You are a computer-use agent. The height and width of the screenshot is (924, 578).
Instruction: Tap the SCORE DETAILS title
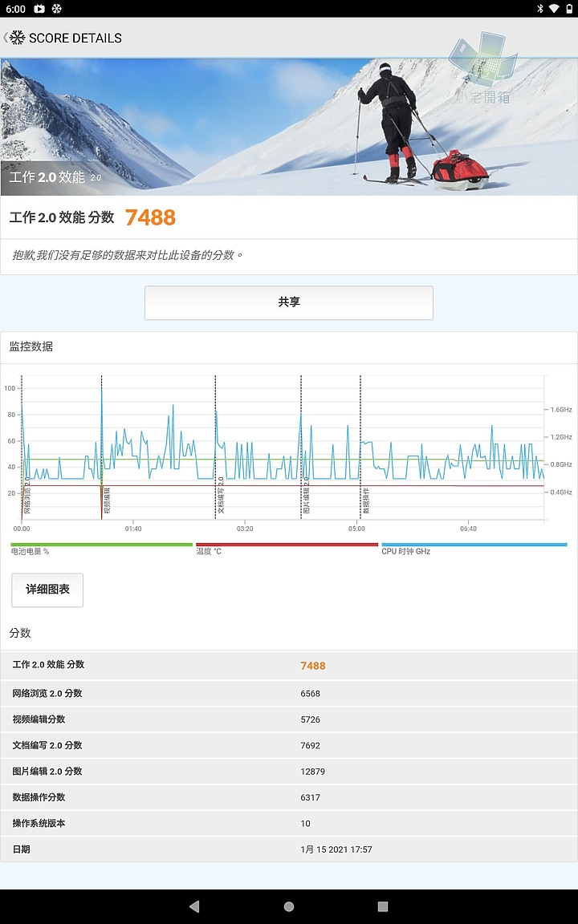[x=75, y=38]
